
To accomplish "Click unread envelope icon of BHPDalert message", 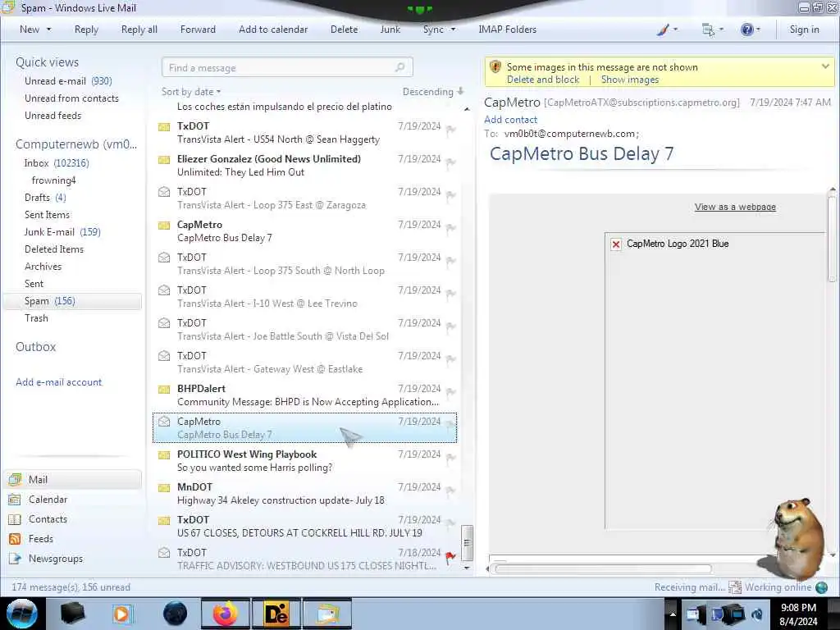I will (164, 389).
